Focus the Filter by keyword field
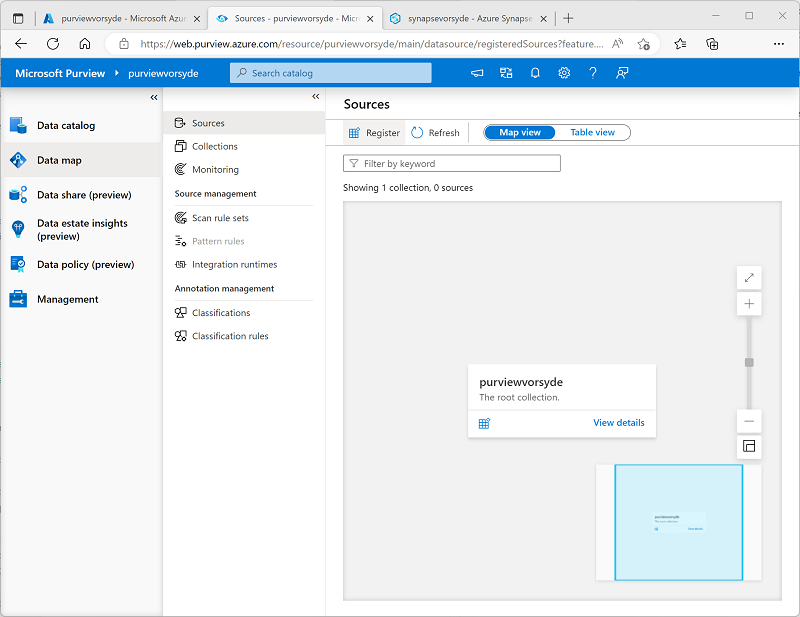Image resolution: width=800 pixels, height=617 pixels. tap(452, 163)
